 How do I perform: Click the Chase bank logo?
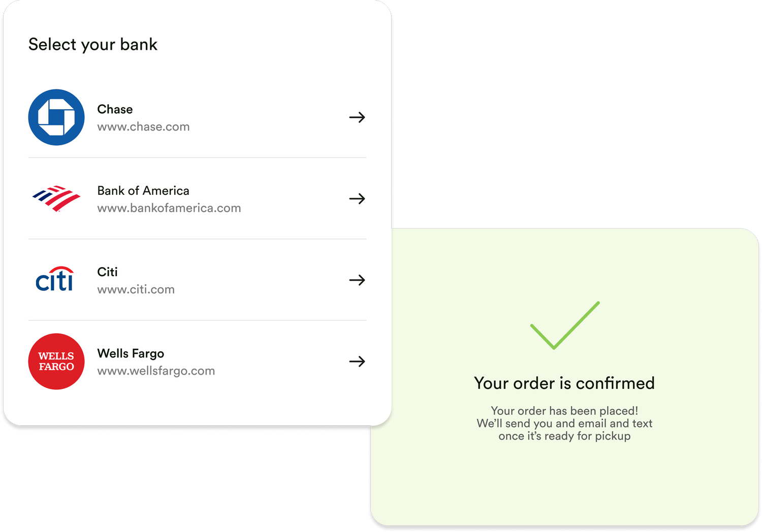pos(56,117)
